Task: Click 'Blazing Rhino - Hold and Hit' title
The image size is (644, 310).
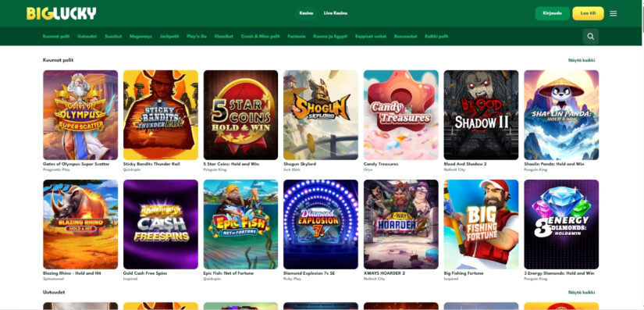Action: pos(72,273)
